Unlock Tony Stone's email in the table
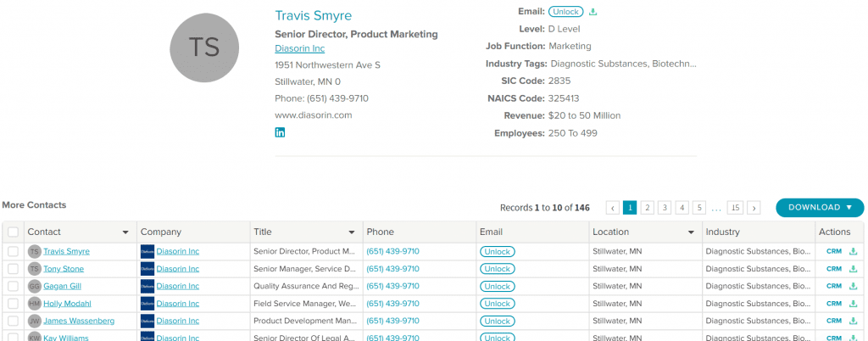This screenshot has width=868, height=341. (x=497, y=269)
